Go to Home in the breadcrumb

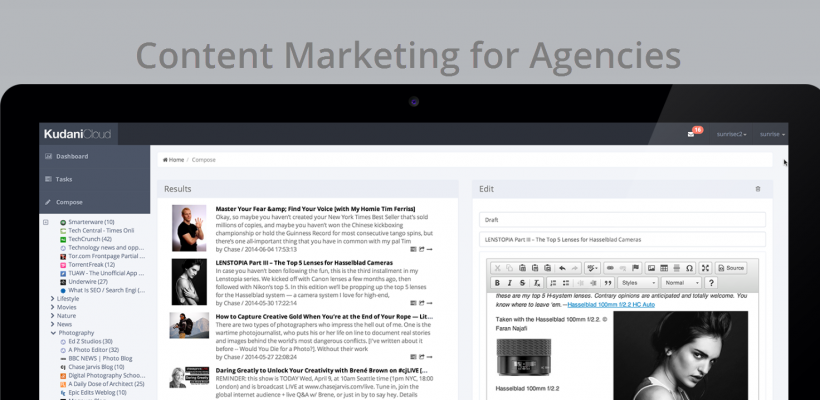[x=174, y=160]
